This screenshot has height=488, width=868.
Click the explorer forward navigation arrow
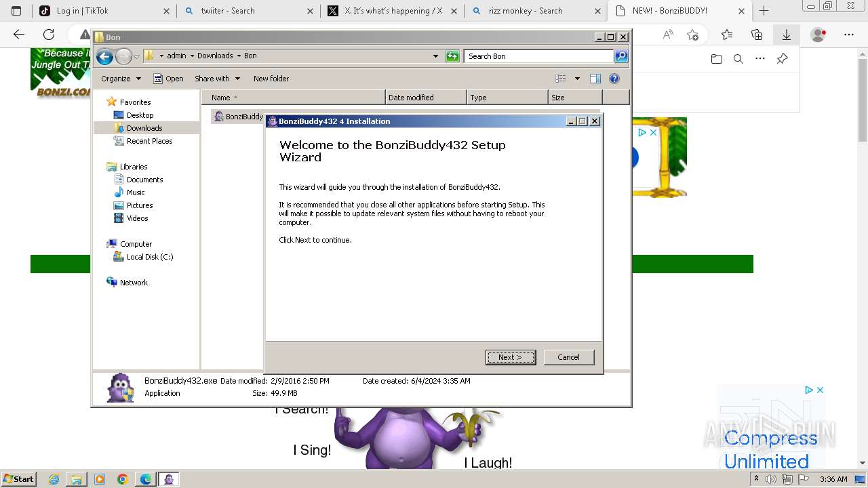click(123, 56)
